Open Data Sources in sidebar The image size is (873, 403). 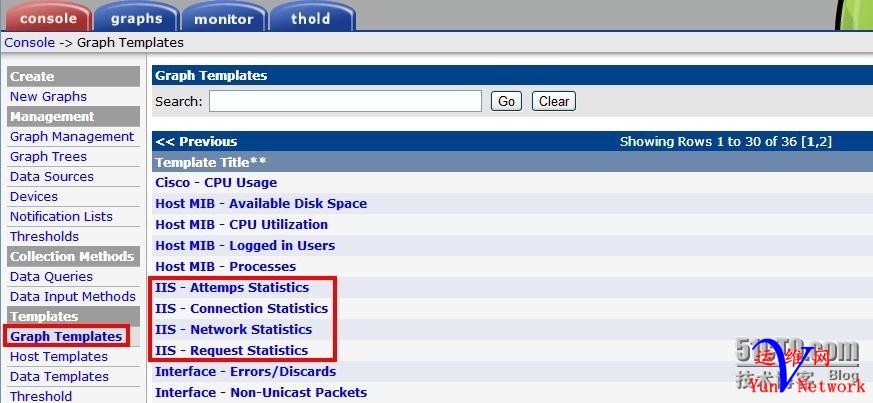[52, 176]
